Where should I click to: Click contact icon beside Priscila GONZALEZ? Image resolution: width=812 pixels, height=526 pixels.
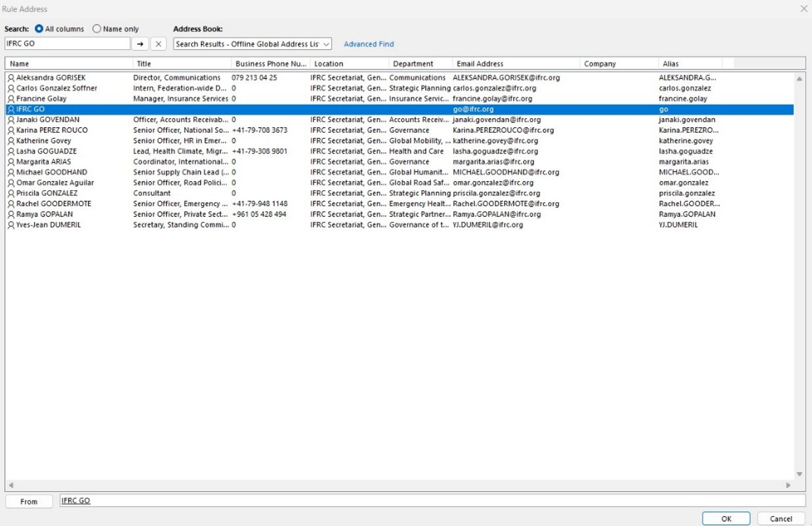point(11,193)
